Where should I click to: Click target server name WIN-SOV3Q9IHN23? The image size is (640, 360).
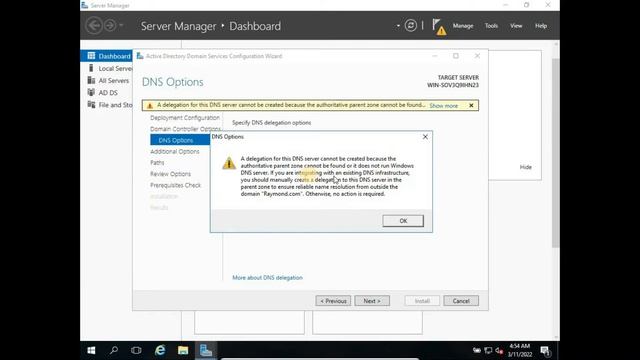pos(453,85)
